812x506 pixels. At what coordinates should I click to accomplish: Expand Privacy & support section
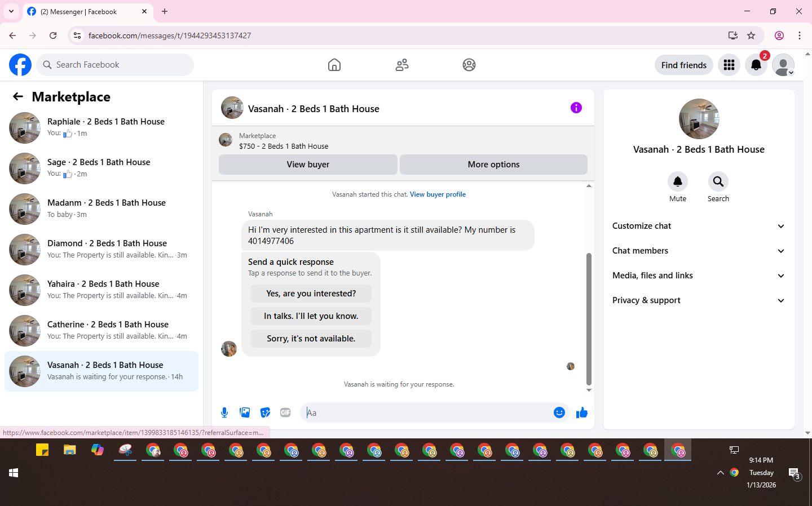pyautogui.click(x=699, y=300)
